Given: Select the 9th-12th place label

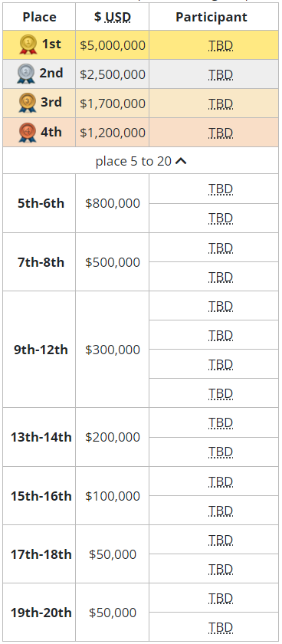Looking at the screenshot, I should point(41,350).
